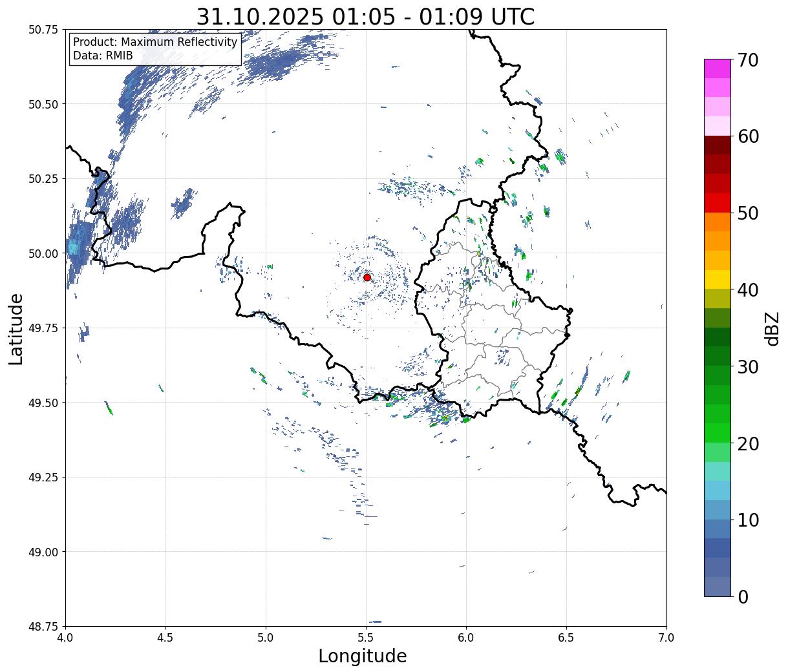The width and height of the screenshot is (788, 672).
Task: Click the x-axis tick label 4.0
Action: [65, 638]
